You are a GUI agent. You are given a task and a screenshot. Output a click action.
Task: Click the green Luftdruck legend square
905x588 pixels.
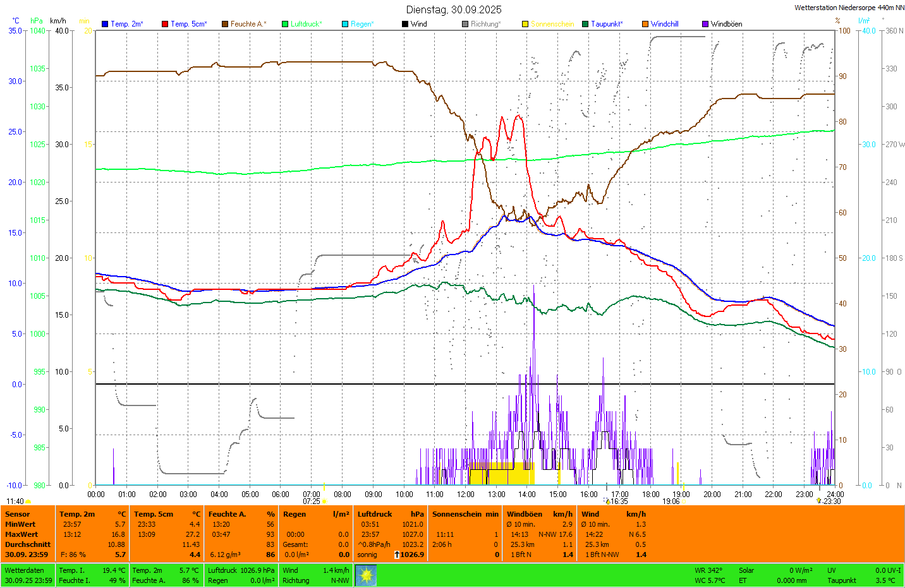(285, 24)
